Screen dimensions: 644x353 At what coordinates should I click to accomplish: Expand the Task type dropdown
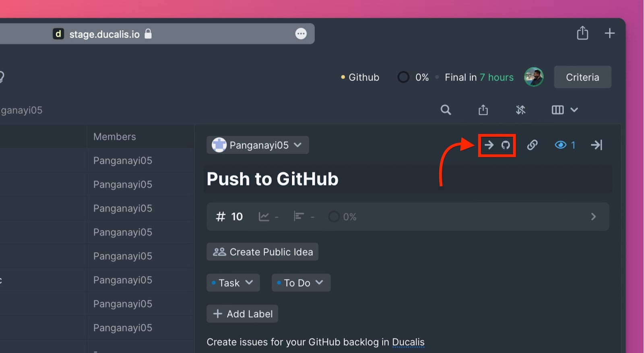coord(233,283)
